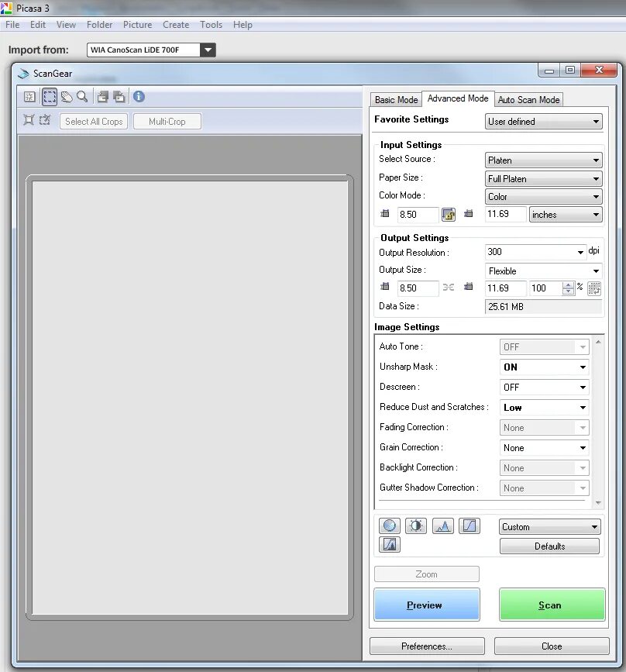Viewport: 626px width, 672px height.
Task: Click the output height icon under Output Size
Action: click(x=468, y=287)
